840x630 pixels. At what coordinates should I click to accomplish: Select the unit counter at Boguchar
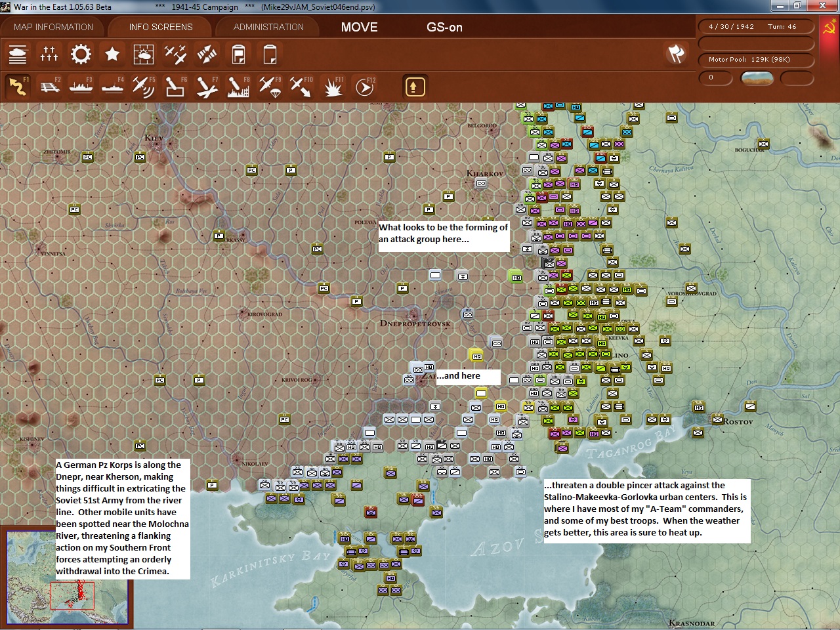point(763,144)
